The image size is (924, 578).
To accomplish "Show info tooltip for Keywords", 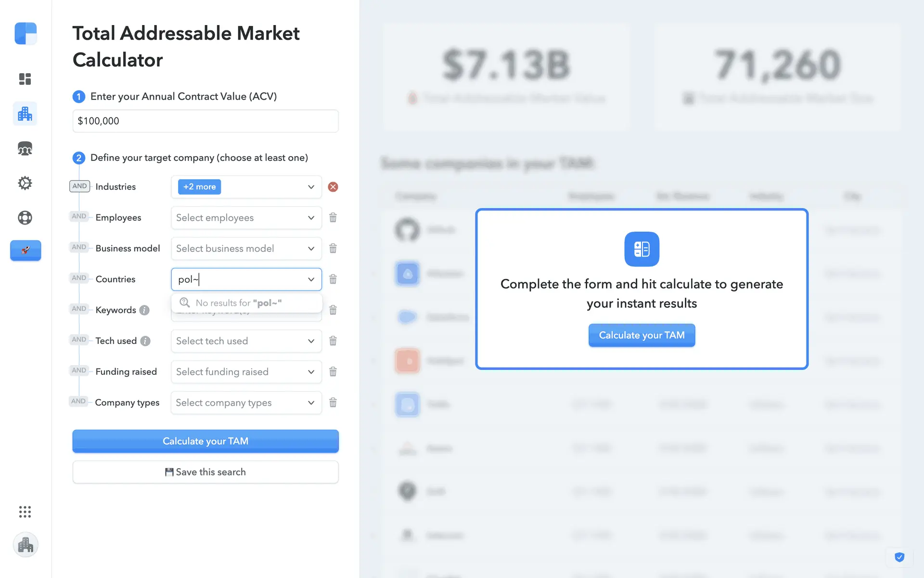I will [x=144, y=310].
